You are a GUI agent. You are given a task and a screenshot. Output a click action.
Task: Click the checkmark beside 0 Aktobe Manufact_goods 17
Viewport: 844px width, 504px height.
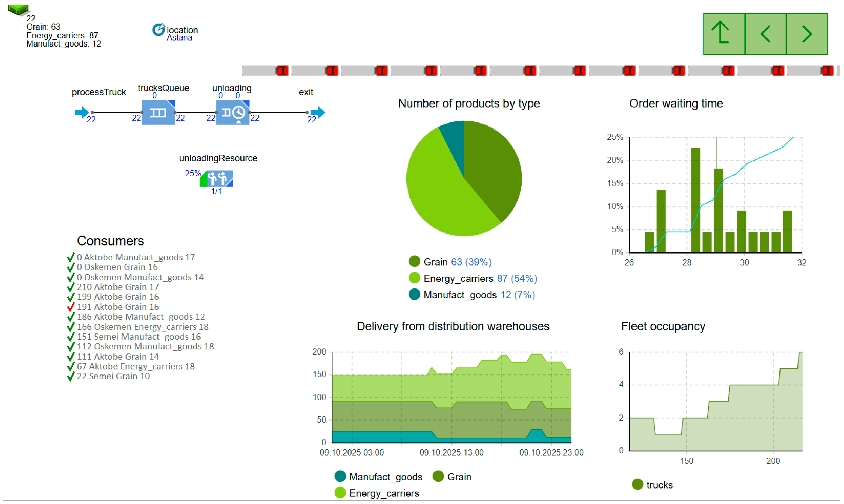pyautogui.click(x=71, y=257)
